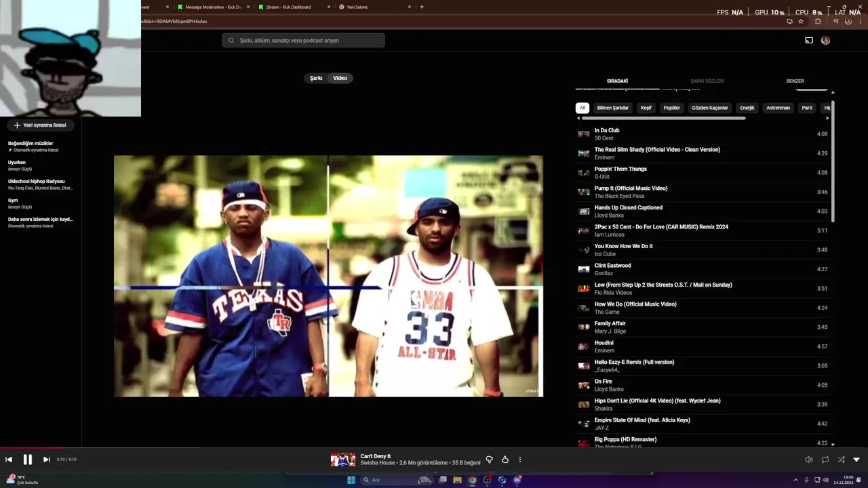
Task: Toggle shuffle mode
Action: click(841, 460)
